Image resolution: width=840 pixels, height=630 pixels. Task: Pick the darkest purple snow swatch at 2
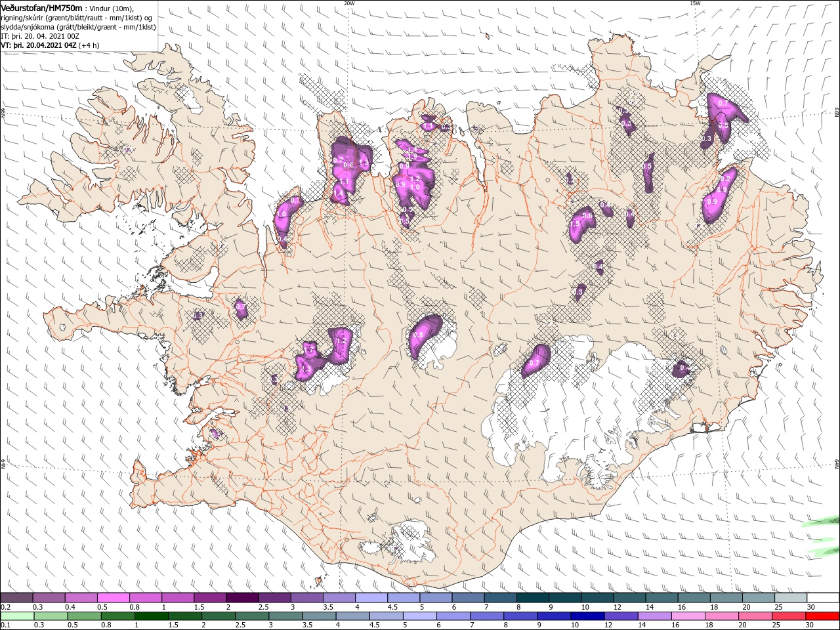pyautogui.click(x=242, y=598)
